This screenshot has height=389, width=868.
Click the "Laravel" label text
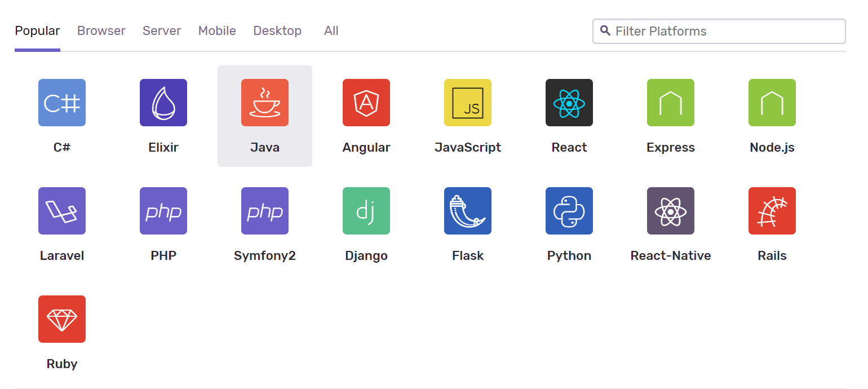coord(62,256)
